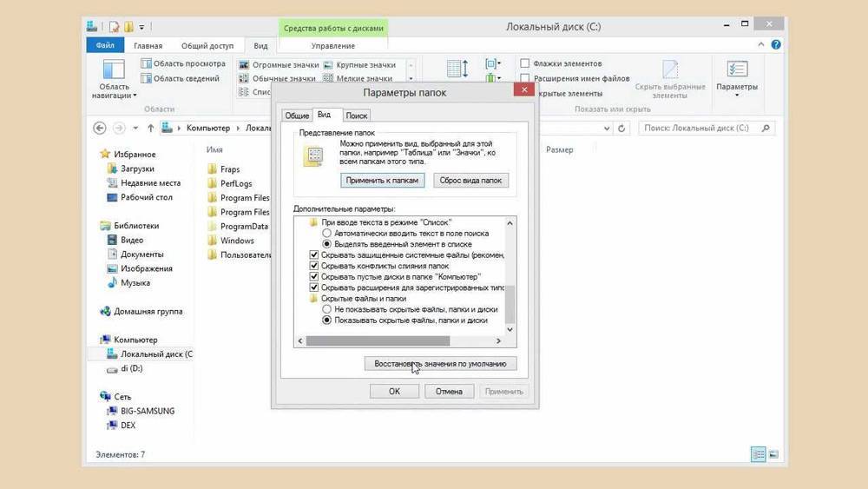This screenshot has height=489, width=868.
Task: Enable Флажки элементов checkbox in ribbon
Action: (524, 63)
